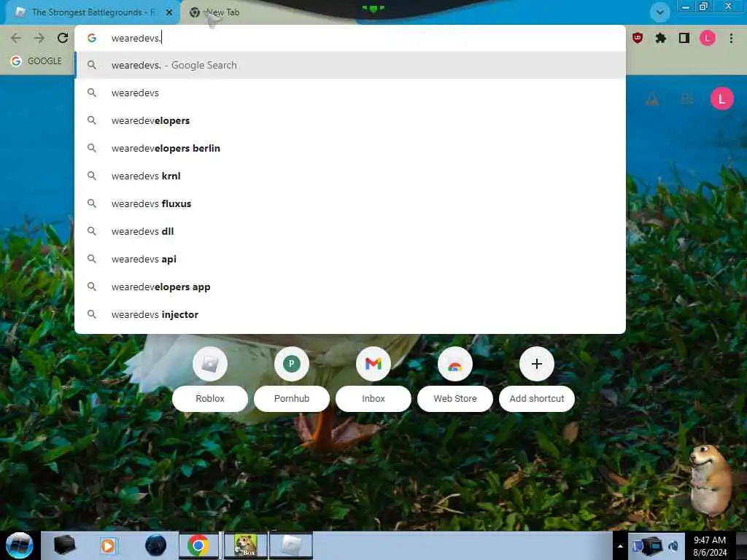This screenshot has height=560, width=747.
Task: Select the 'wearedevs fluxus' suggestion
Action: pos(350,203)
